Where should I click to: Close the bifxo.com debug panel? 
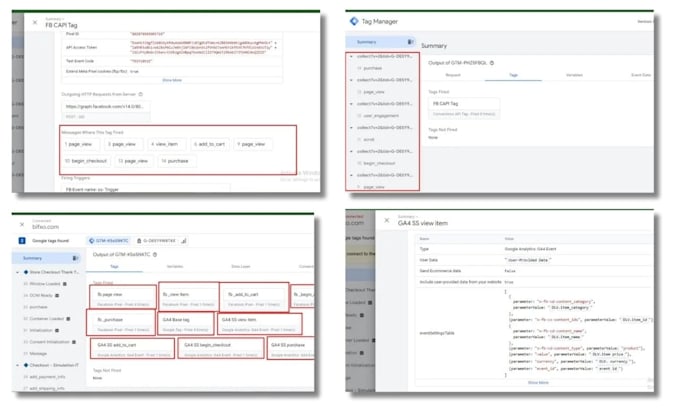point(22,225)
